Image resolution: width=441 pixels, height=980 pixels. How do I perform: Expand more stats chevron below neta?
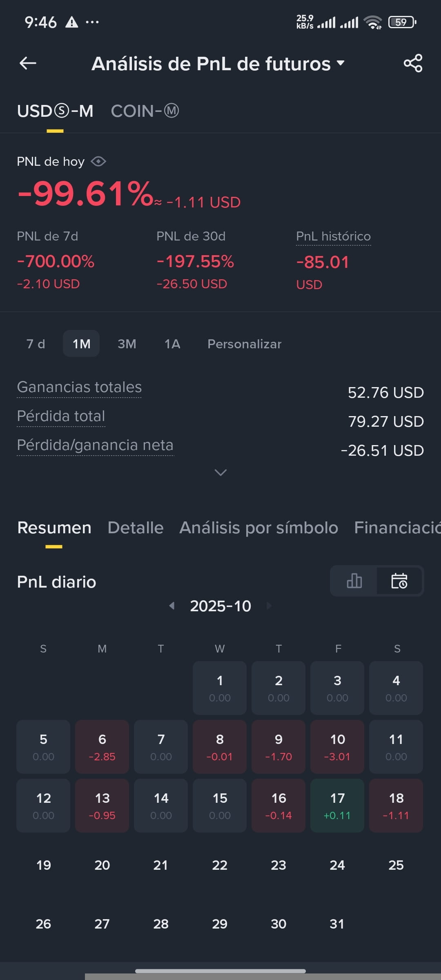click(220, 472)
